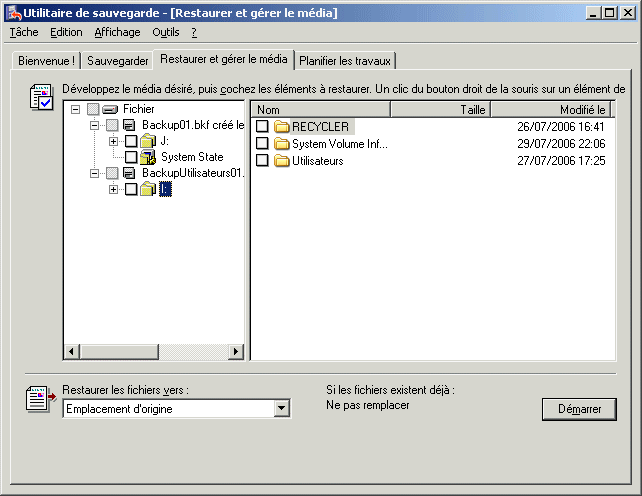
Task: Click right arrow of tree horizontal scrollbar
Action: coord(236,352)
